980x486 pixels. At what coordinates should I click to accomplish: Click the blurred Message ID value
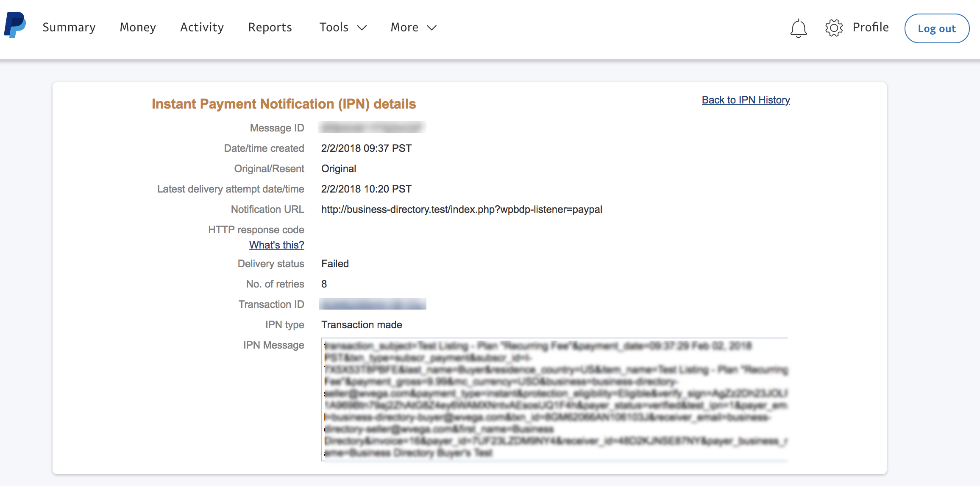tap(372, 127)
